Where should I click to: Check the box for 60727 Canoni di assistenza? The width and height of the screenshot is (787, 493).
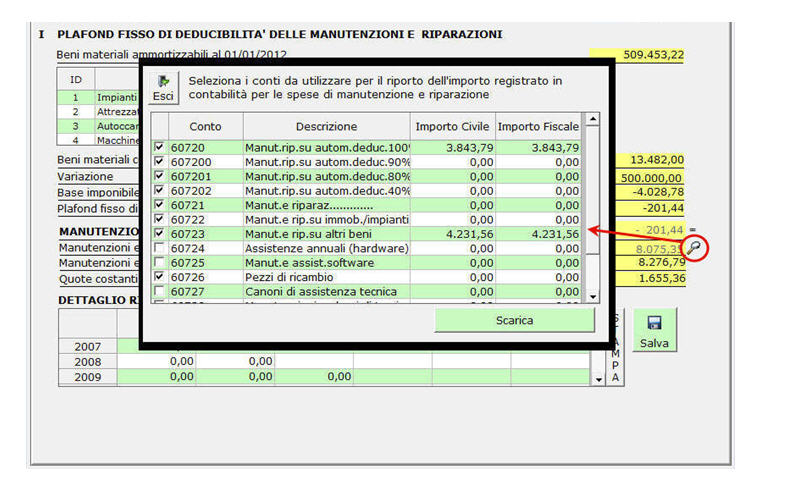[160, 291]
